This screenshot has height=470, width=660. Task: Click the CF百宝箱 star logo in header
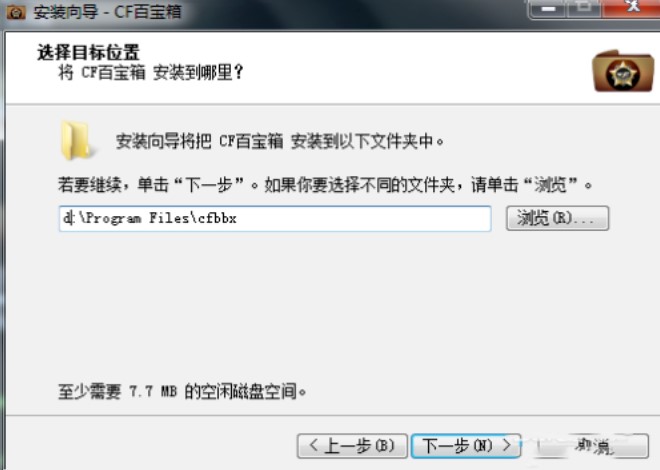tap(623, 72)
